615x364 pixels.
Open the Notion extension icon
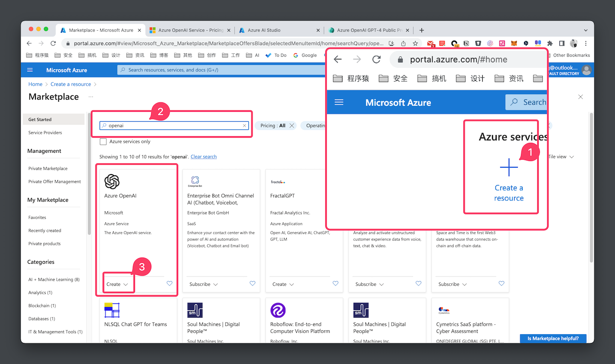click(466, 43)
